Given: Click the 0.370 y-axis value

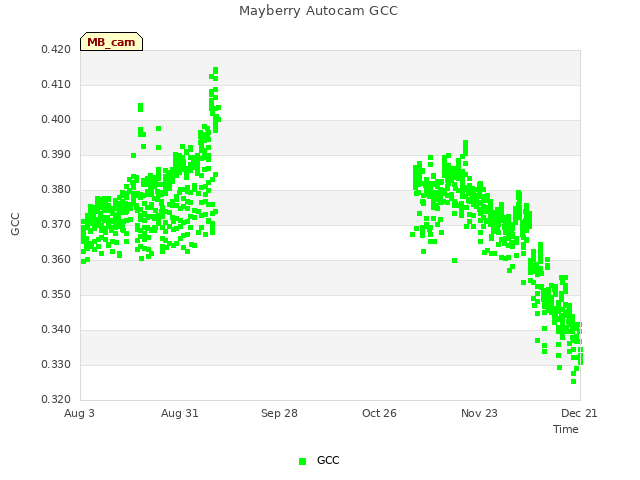Looking at the screenshot, I should pos(56,224).
